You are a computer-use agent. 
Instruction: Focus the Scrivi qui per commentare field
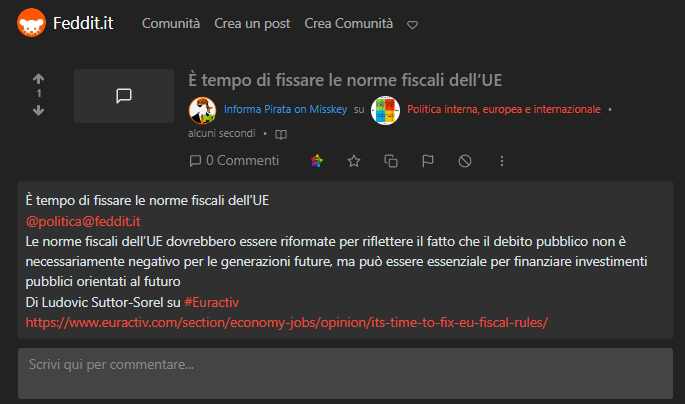[x=346, y=373]
